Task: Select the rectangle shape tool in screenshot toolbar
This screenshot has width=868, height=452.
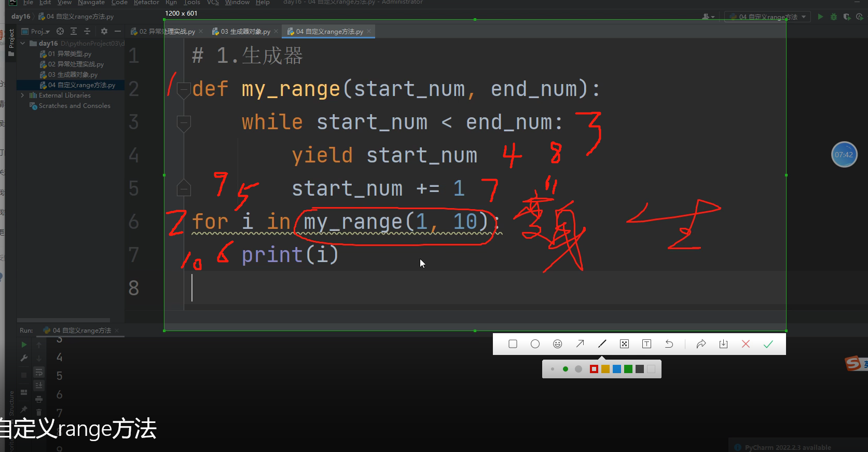Action: [x=513, y=344]
